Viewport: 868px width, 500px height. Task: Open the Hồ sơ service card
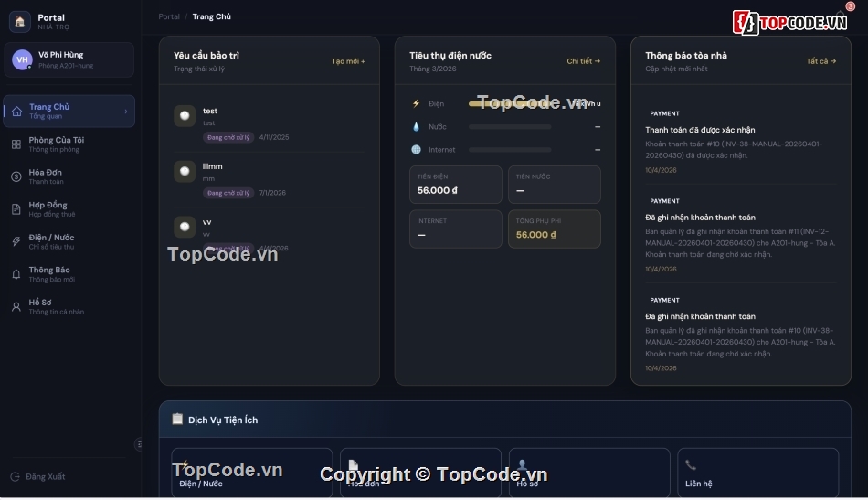click(589, 473)
